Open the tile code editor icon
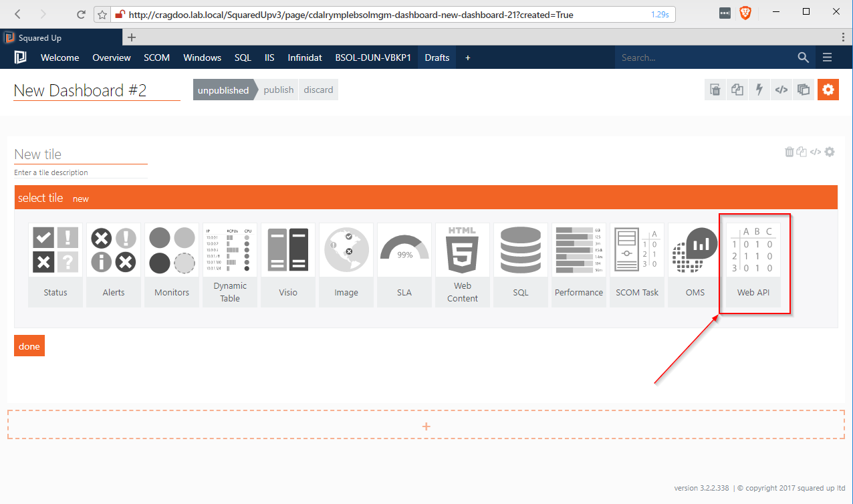Viewport: 853px width, 504px height. 816,152
